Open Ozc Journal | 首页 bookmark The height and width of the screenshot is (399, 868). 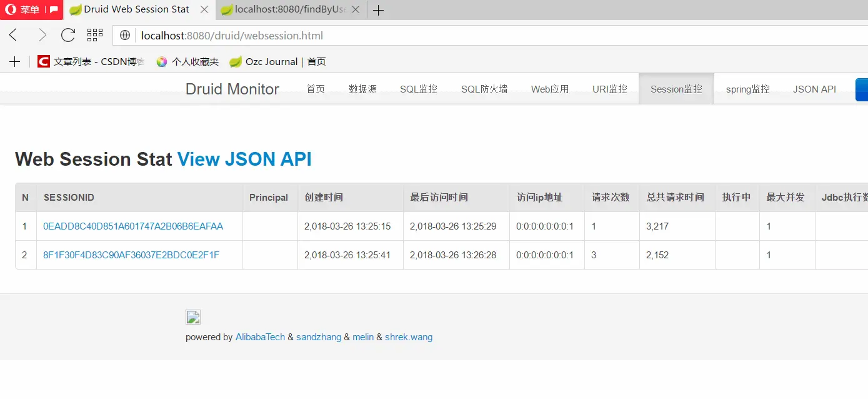pos(277,61)
